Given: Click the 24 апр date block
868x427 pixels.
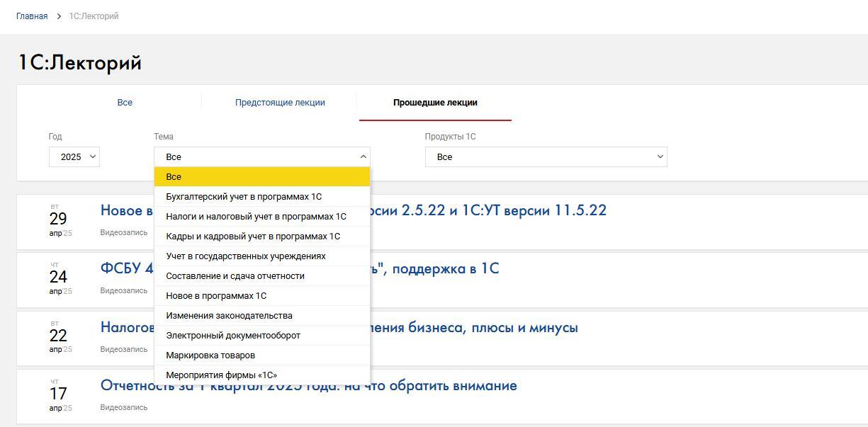Looking at the screenshot, I should (x=60, y=278).
